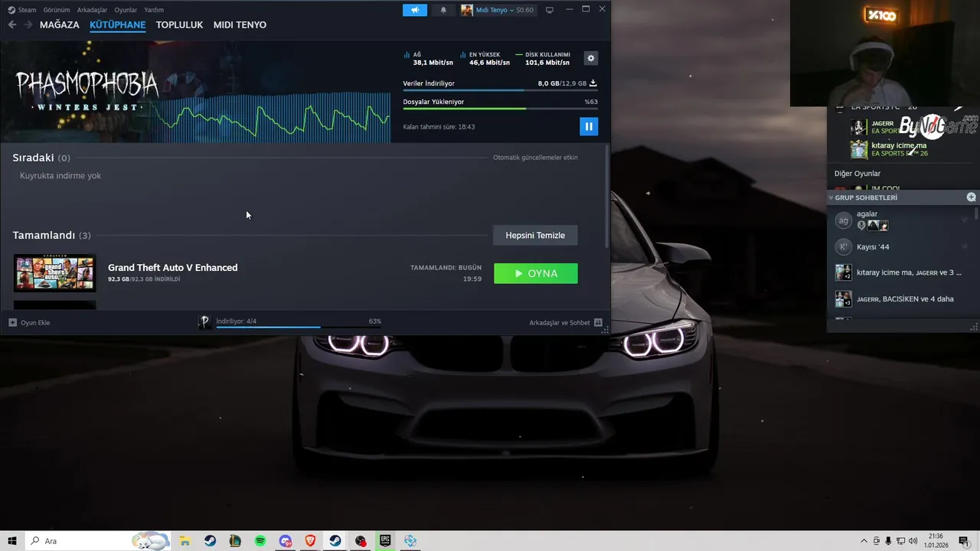Click the Kalan tahmini süre text
Image resolution: width=980 pixels, height=551 pixels.
[439, 127]
